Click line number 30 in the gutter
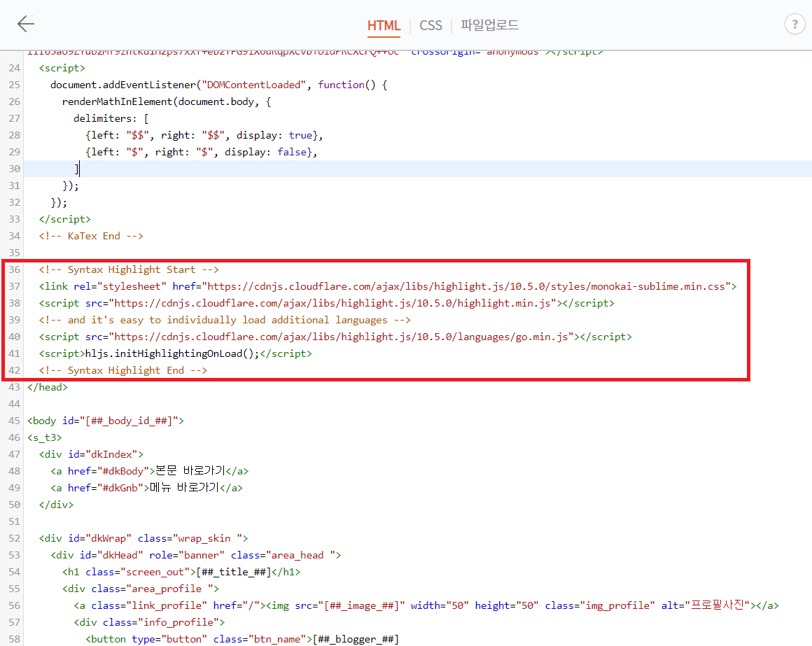Screen dimensions: 812x646 (15, 169)
